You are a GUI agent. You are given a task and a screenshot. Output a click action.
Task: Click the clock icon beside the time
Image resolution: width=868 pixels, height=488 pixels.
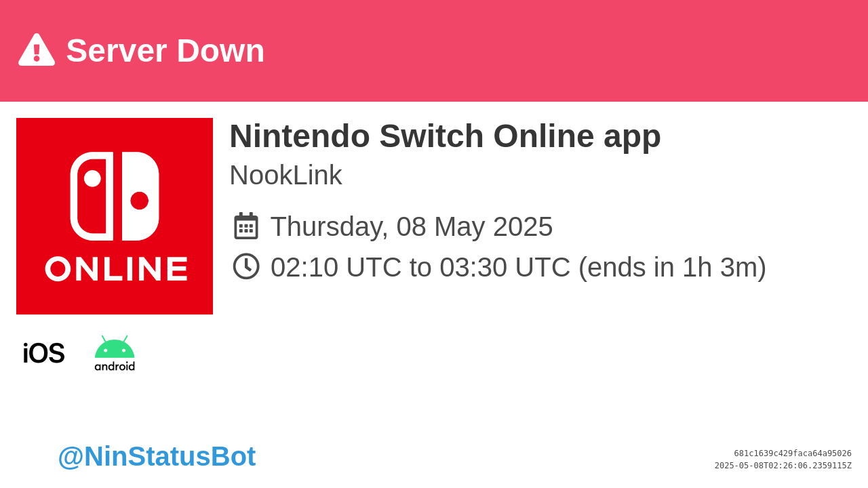point(246,266)
